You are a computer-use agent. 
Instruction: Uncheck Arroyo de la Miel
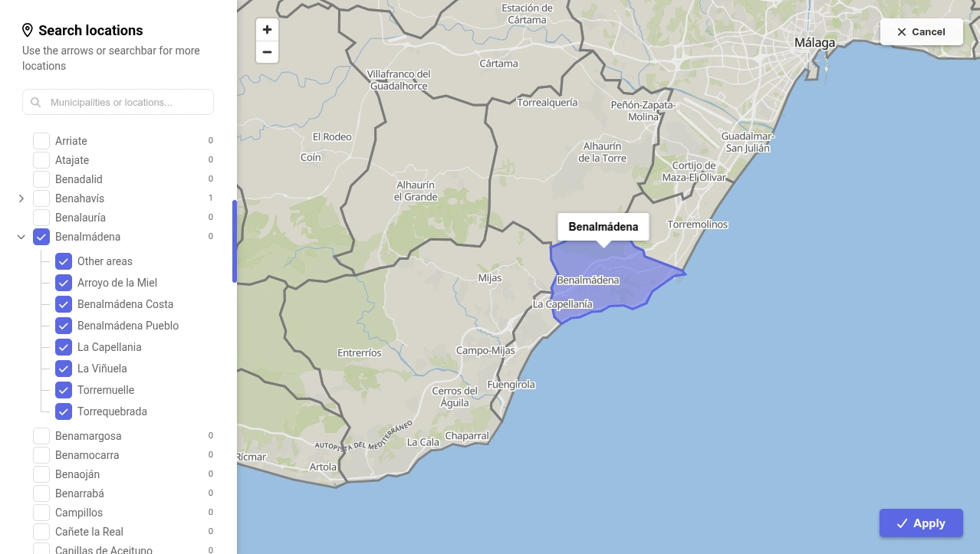64,283
